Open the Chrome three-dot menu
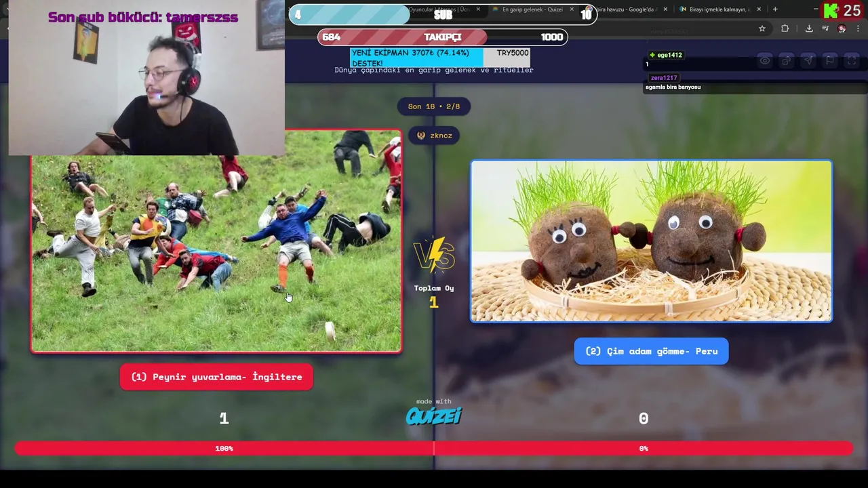Screen dimensions: 868x488 coord(858,28)
